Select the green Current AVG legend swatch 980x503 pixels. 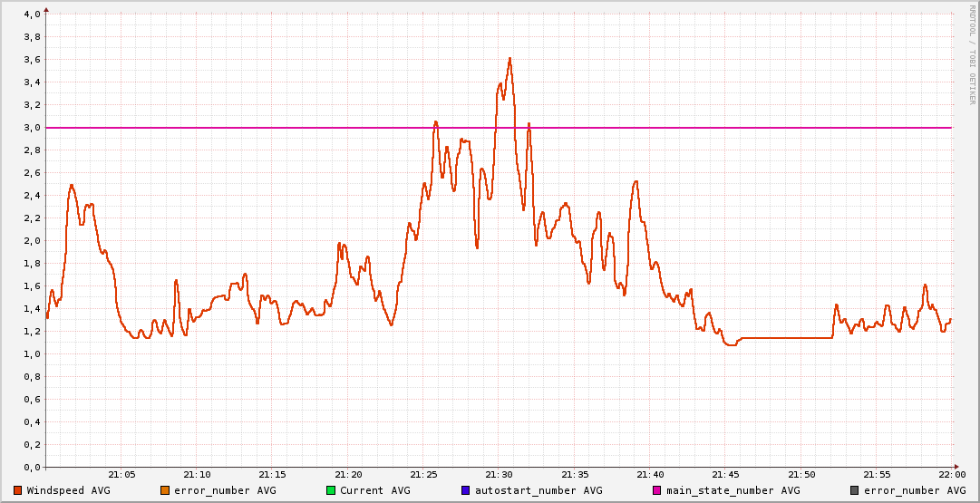pos(330,490)
